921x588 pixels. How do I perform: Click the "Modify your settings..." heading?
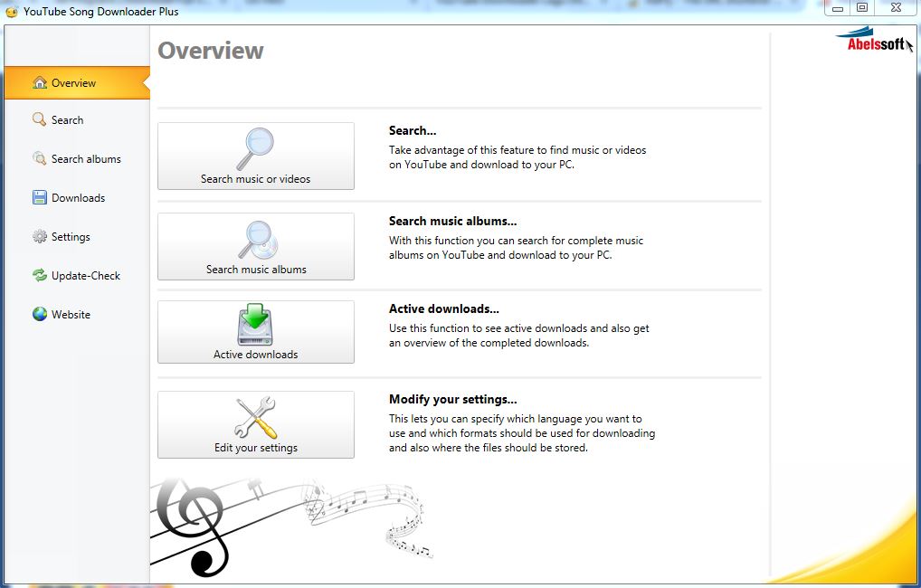(453, 399)
